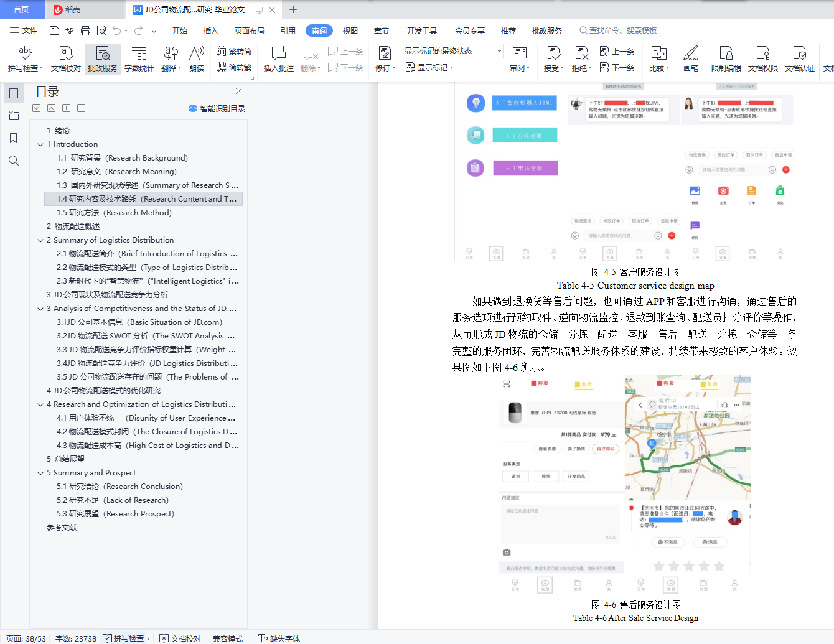Select '1.4 研究内容及技术路线' outline entry
The height and width of the screenshot is (644, 834).
pyautogui.click(x=144, y=199)
